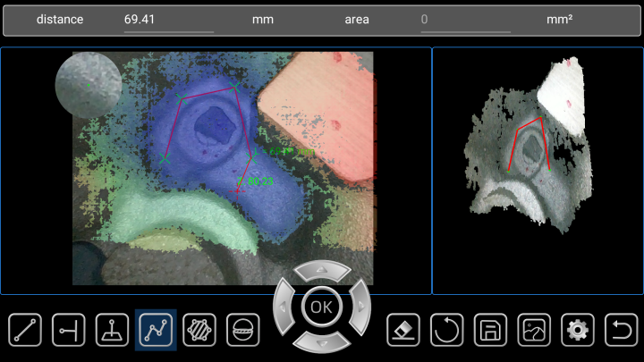Click the eraser icon to clear points
The image size is (644, 362).
(x=402, y=331)
